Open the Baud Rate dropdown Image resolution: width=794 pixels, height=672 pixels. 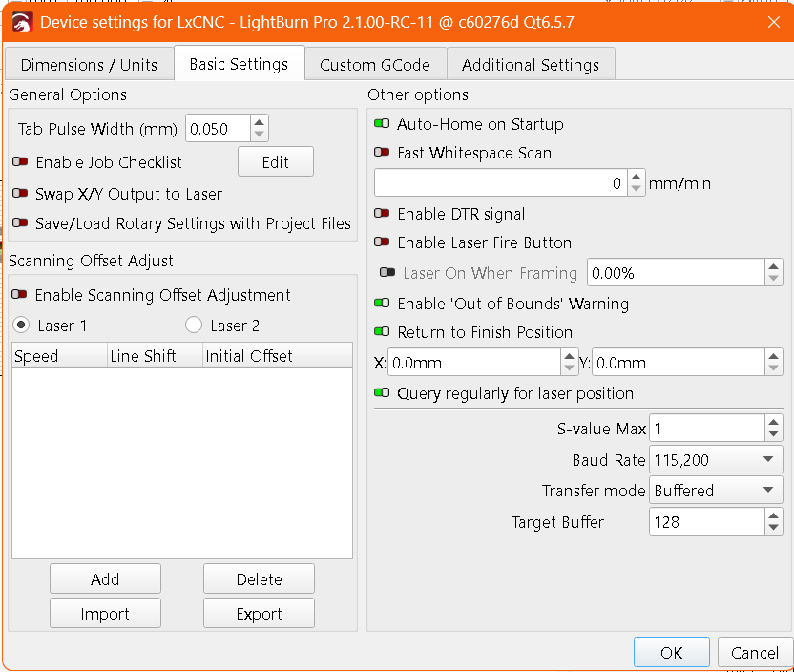(716, 460)
